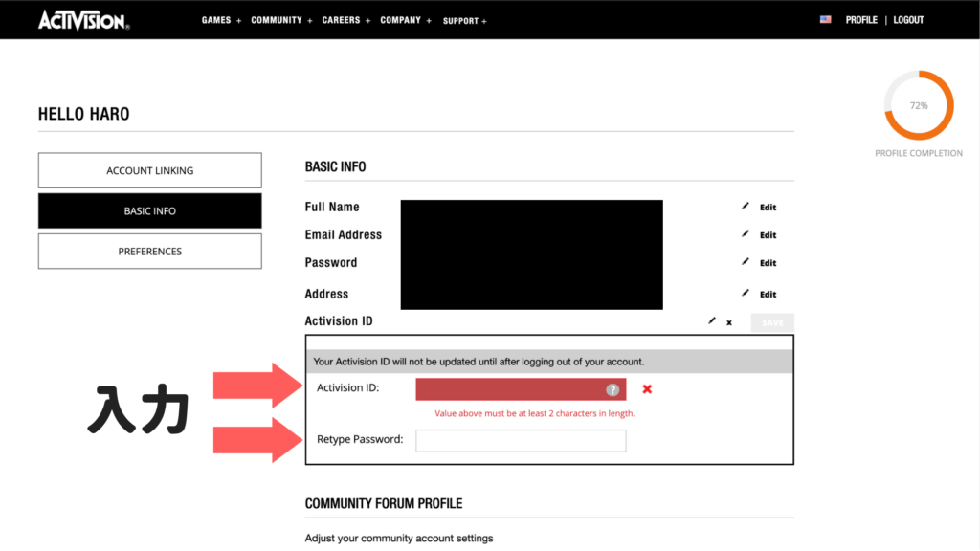Open the Preferences tab
The height and width of the screenshot is (551, 980).
pyautogui.click(x=150, y=252)
